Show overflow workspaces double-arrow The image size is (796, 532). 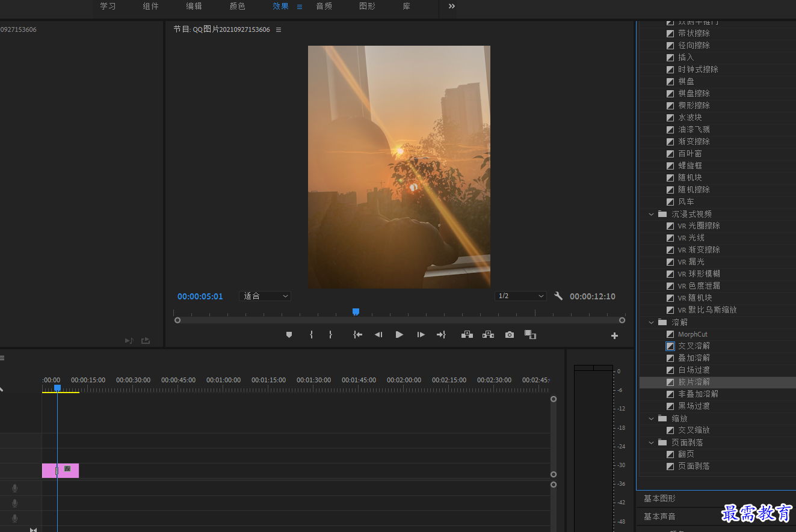[x=452, y=6]
